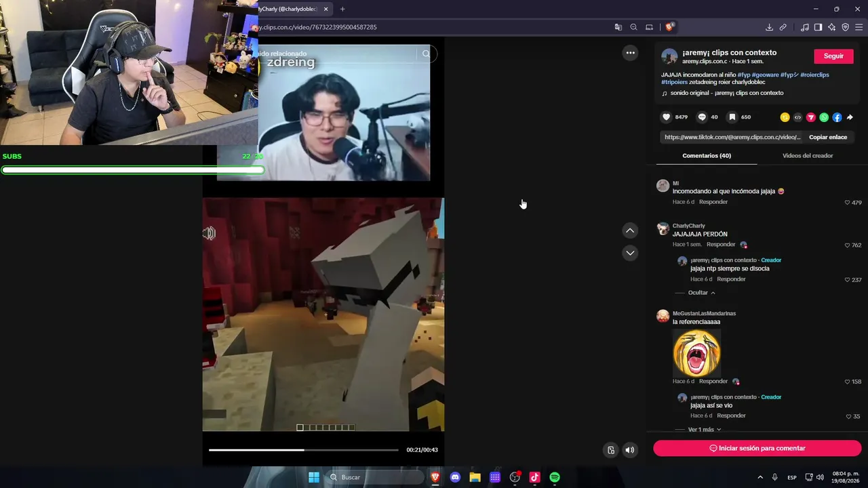The height and width of the screenshot is (488, 868).
Task: Toggle the browser sidebar panel
Action: click(x=818, y=27)
